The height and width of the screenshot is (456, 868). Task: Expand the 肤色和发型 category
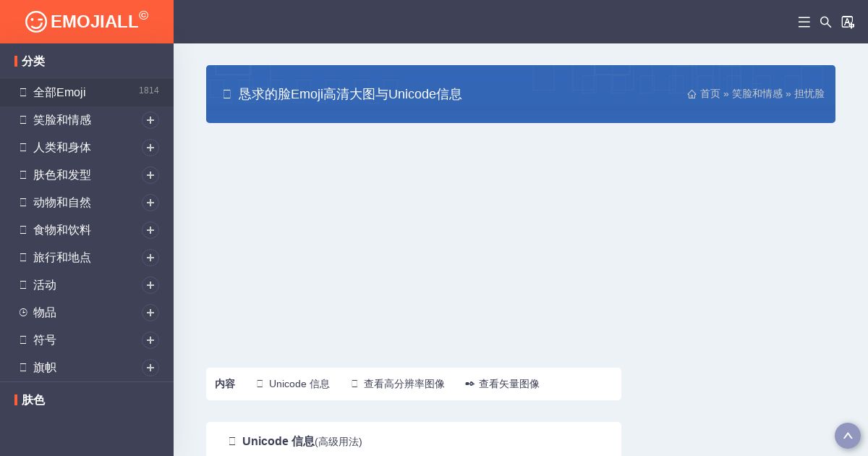coord(150,175)
